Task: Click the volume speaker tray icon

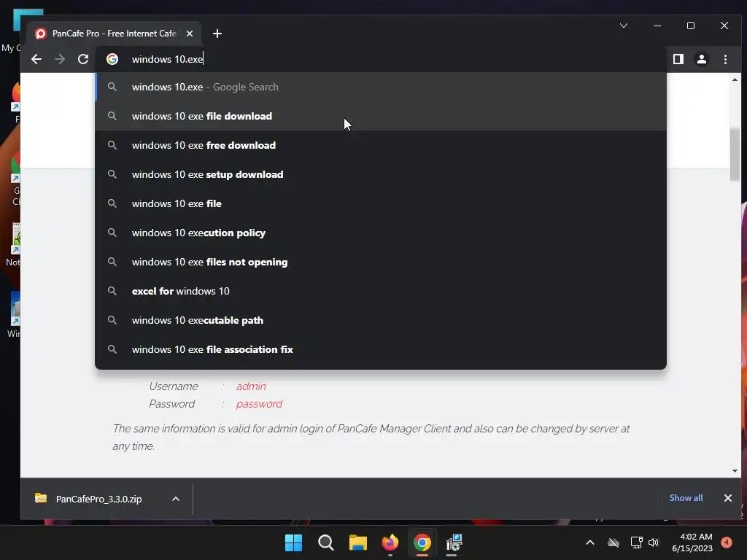Action: 654,542
